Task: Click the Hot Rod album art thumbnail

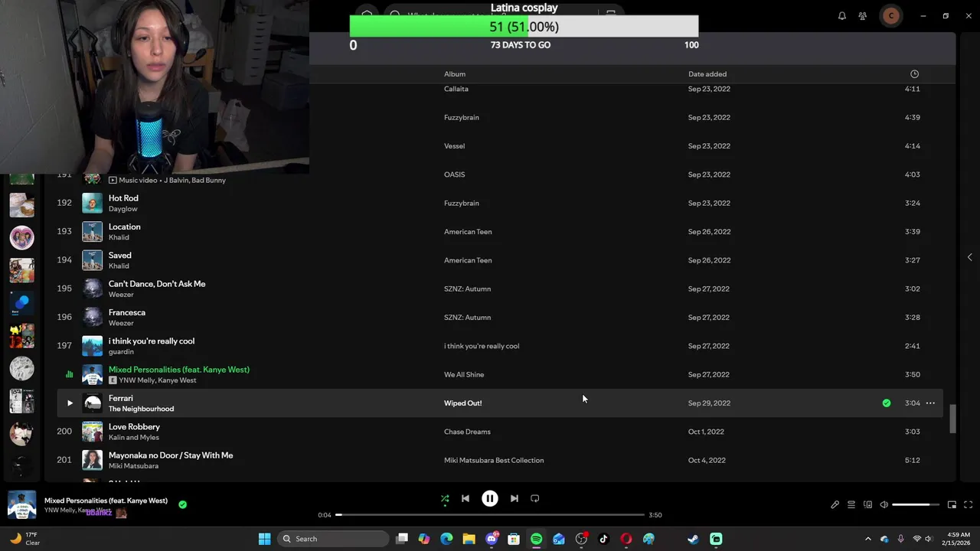Action: point(92,203)
